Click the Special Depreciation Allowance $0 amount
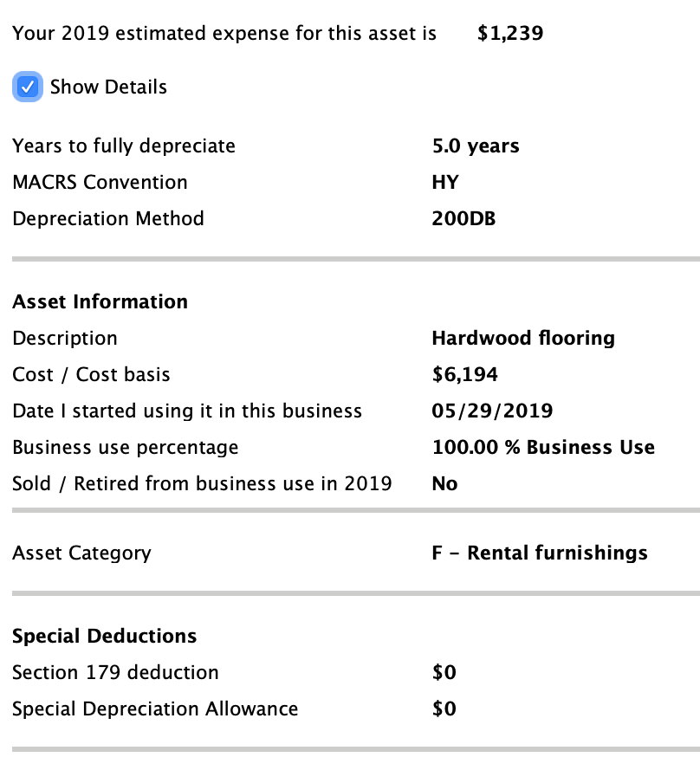 [444, 709]
